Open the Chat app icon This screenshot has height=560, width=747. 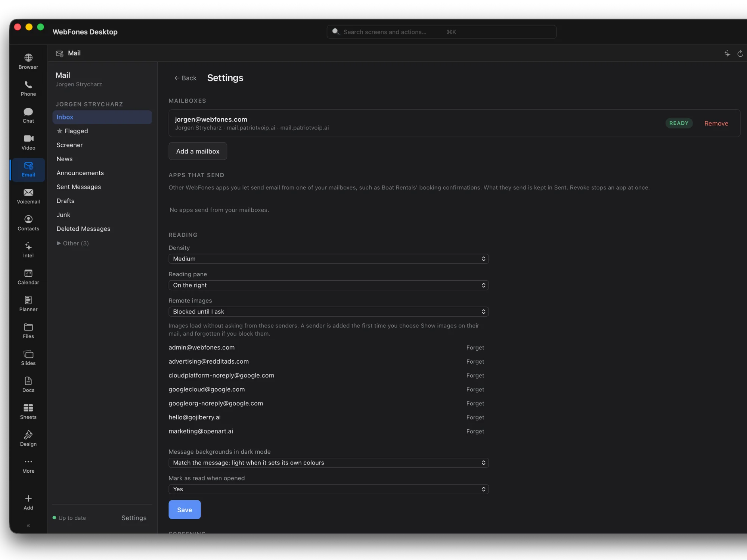point(28,115)
